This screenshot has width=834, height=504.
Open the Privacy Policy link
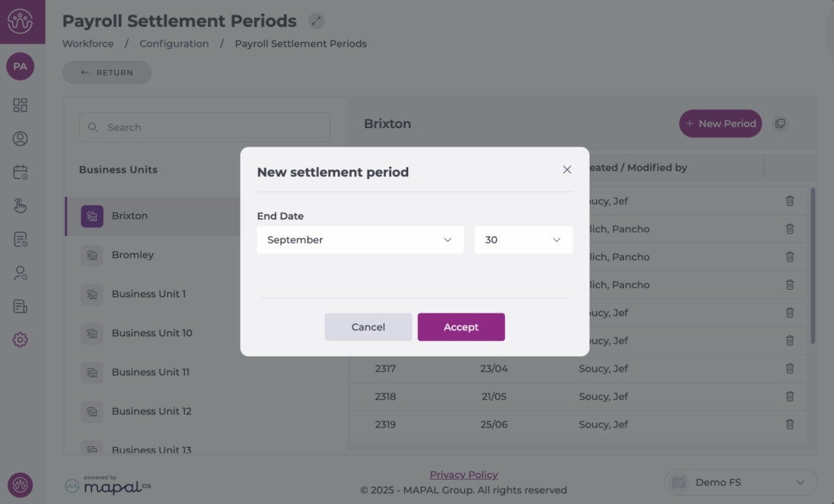(463, 475)
